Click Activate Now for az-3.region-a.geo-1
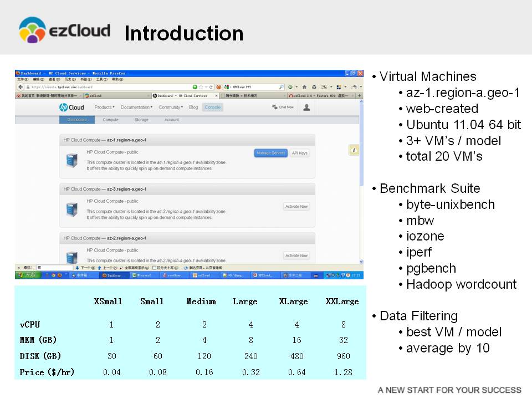The image size is (532, 399). (296, 207)
